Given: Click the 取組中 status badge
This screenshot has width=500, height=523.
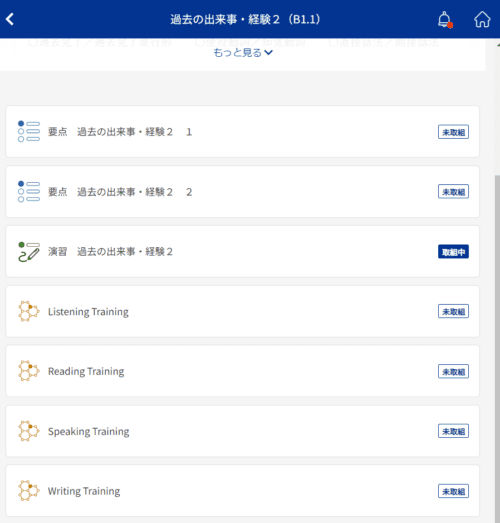Looking at the screenshot, I should pos(453,252).
